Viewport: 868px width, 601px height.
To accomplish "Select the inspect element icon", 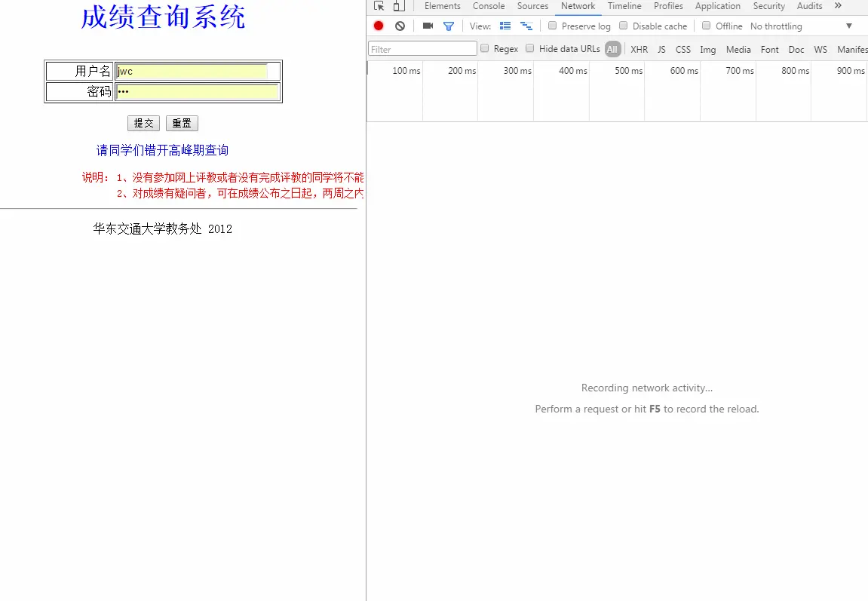I will coord(378,6).
